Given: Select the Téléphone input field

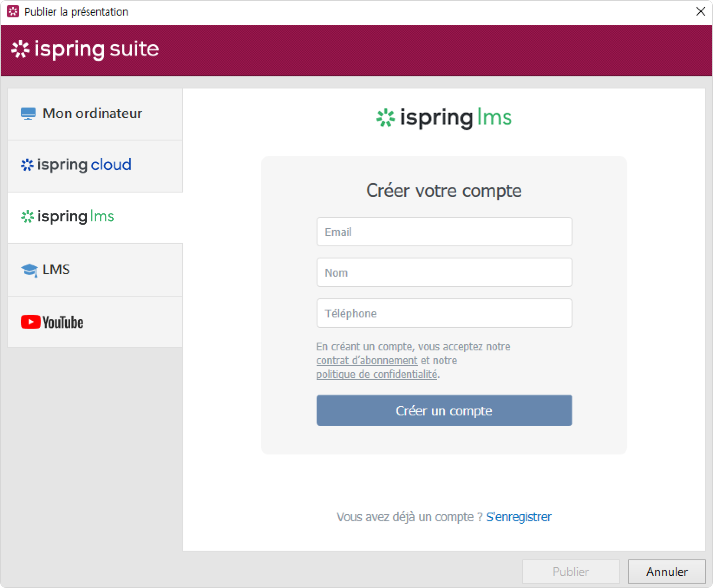Looking at the screenshot, I should [x=444, y=314].
